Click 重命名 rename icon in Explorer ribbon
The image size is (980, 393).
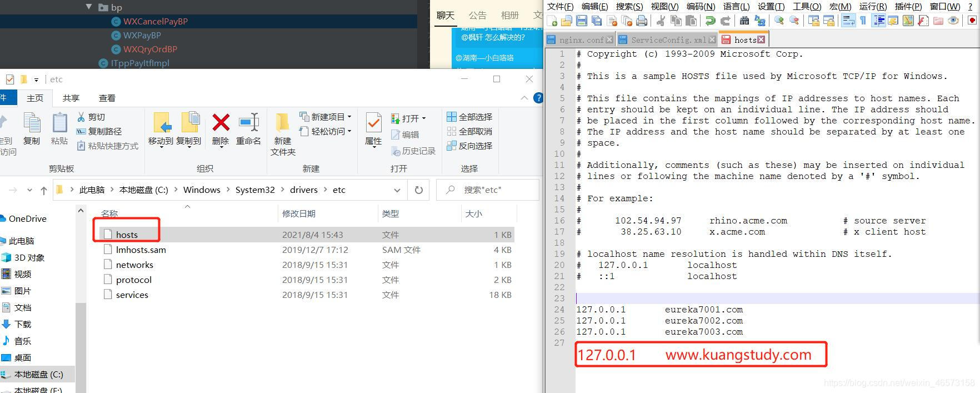tap(248, 123)
